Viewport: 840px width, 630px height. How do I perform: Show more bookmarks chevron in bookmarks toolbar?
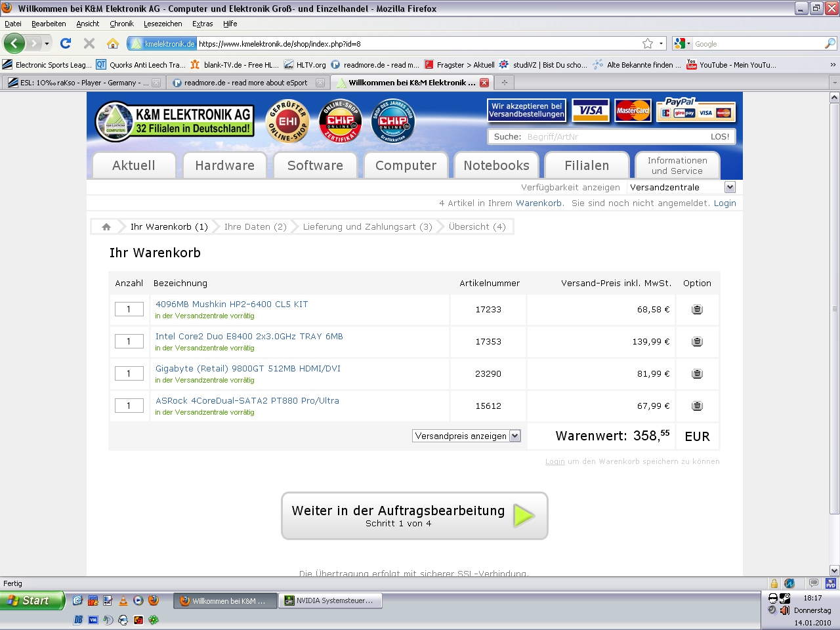[x=833, y=64]
